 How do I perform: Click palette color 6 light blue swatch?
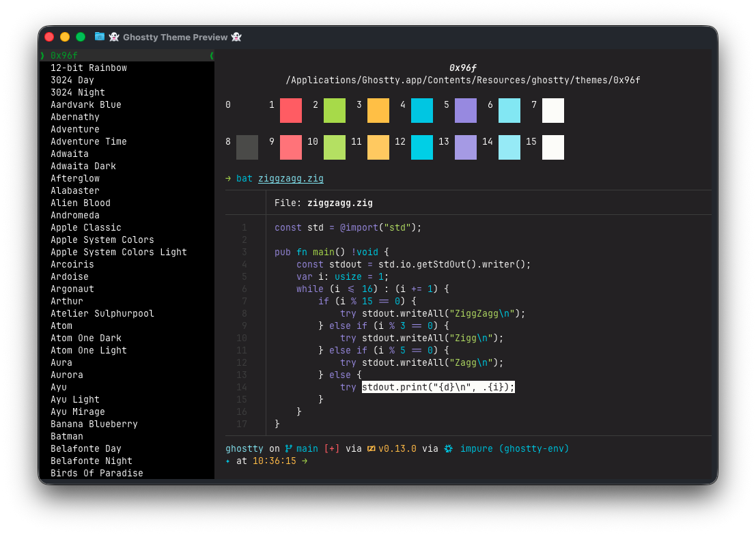(509, 111)
